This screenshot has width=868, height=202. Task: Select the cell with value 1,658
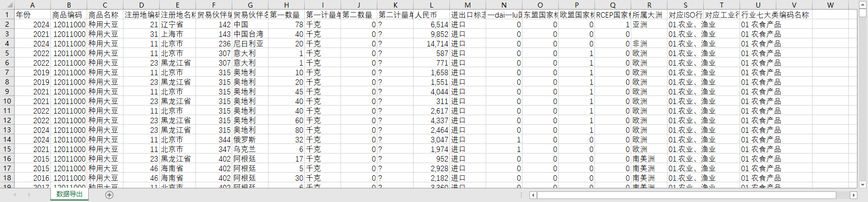(x=432, y=72)
